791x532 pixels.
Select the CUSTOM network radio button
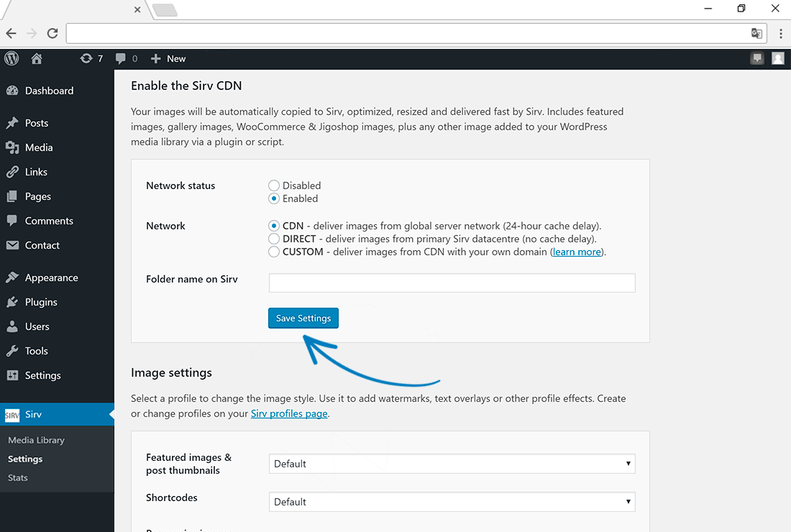click(274, 252)
